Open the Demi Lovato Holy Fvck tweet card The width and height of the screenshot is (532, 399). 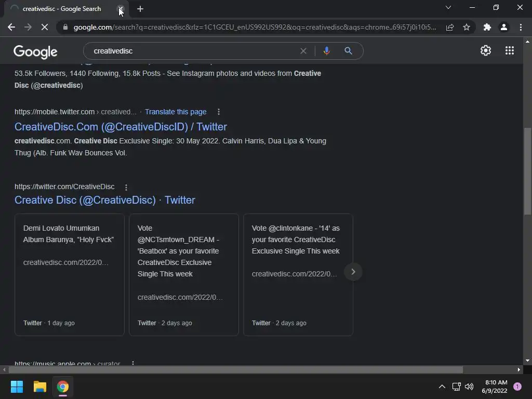(x=70, y=274)
